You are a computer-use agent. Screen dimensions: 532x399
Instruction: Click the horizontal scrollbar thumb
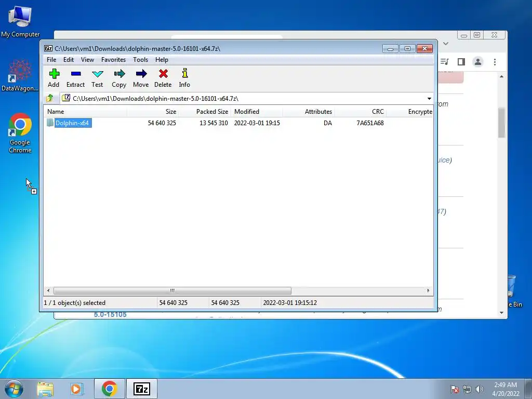172,291
